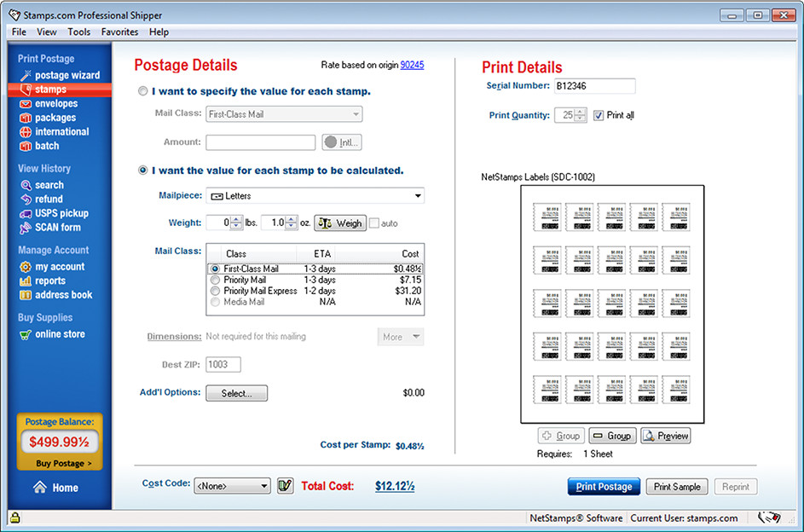Expand the Mailpiece Letters dropdown

click(x=315, y=196)
